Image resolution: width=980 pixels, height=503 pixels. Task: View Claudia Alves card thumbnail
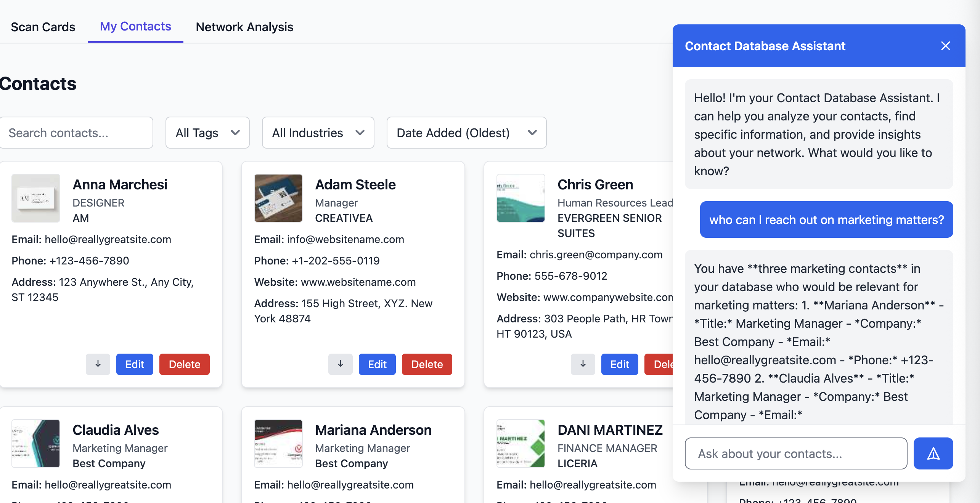36,444
